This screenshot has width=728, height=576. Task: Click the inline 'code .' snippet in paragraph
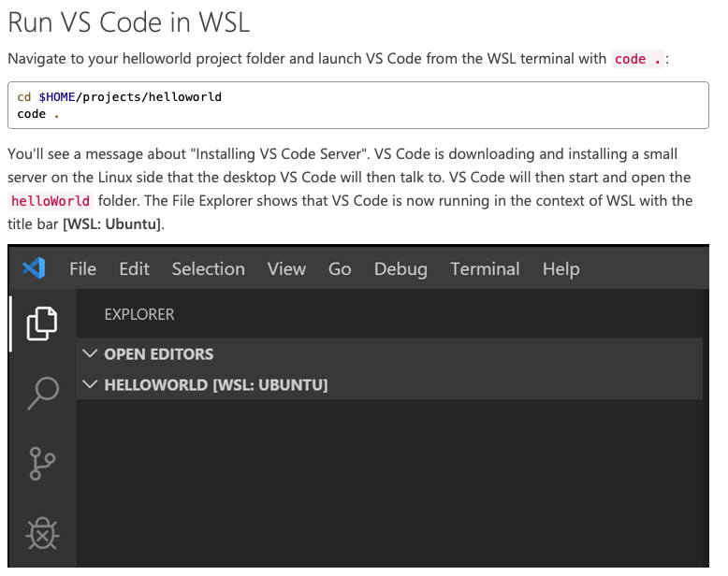pyautogui.click(x=637, y=59)
